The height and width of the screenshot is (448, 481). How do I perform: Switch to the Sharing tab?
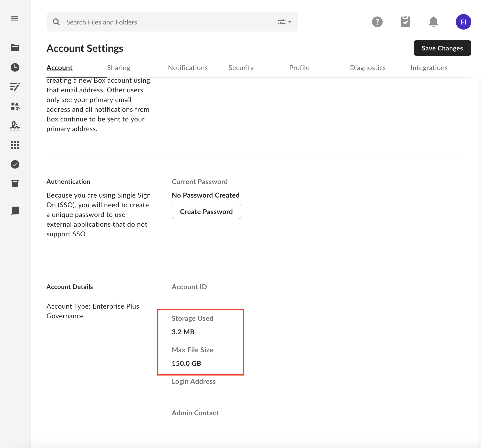point(119,68)
